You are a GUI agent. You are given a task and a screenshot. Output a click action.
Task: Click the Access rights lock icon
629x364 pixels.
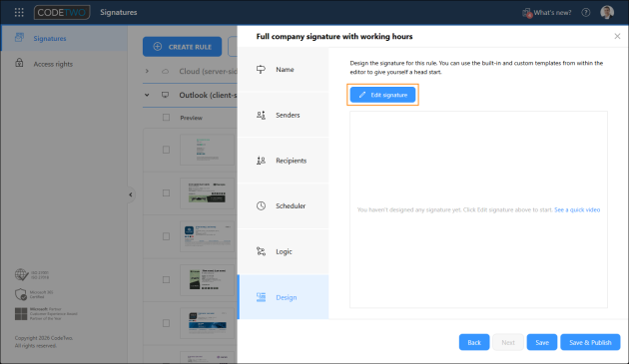19,63
